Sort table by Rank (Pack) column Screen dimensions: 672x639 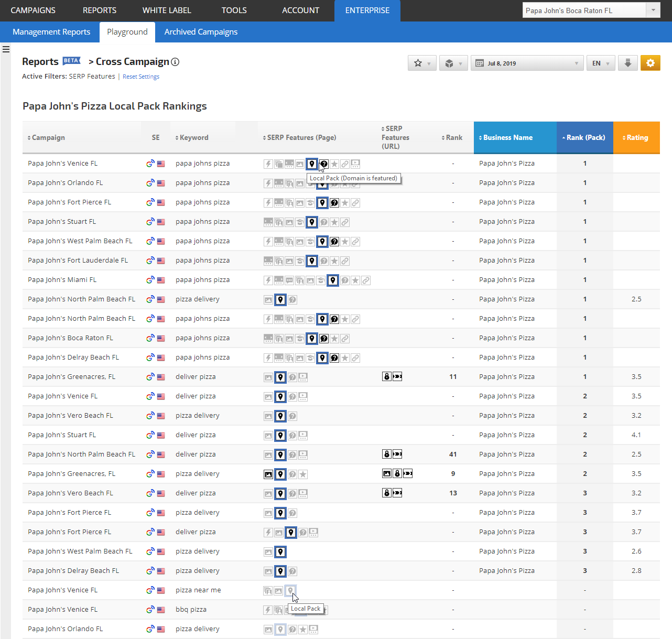[x=584, y=137]
